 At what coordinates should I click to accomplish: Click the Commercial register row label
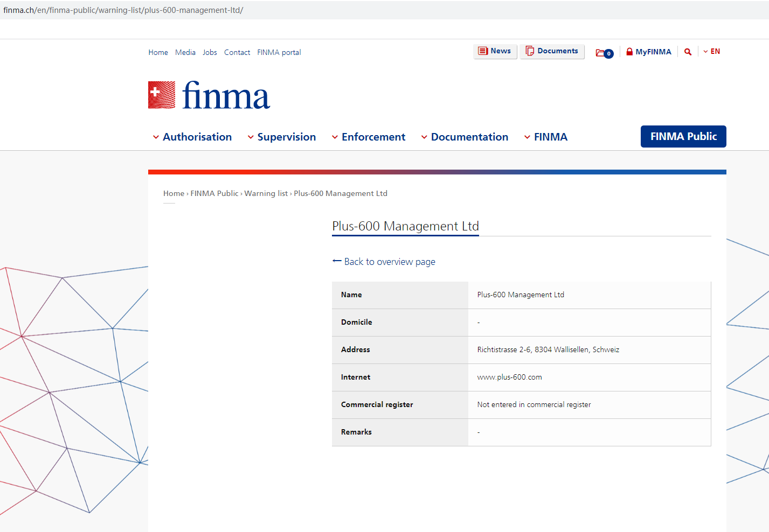pyautogui.click(x=377, y=404)
